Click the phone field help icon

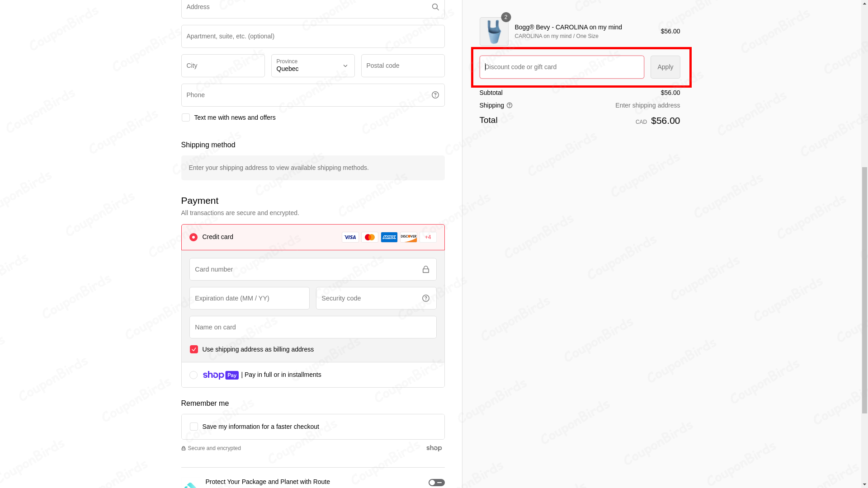coord(435,95)
